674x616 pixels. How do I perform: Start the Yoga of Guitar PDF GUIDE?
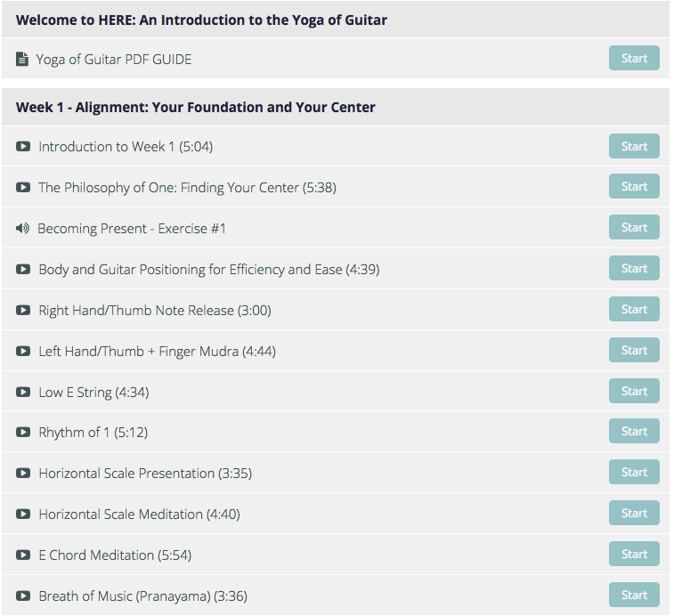point(634,58)
